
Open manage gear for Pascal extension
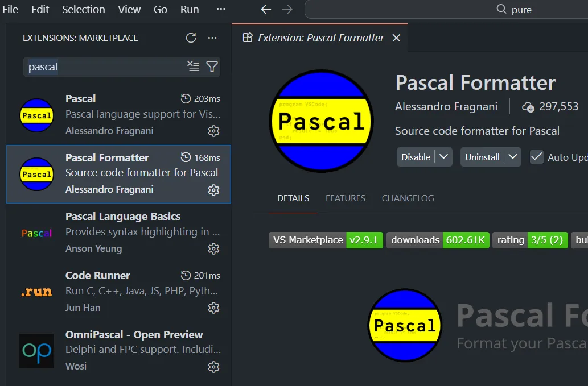tap(213, 131)
